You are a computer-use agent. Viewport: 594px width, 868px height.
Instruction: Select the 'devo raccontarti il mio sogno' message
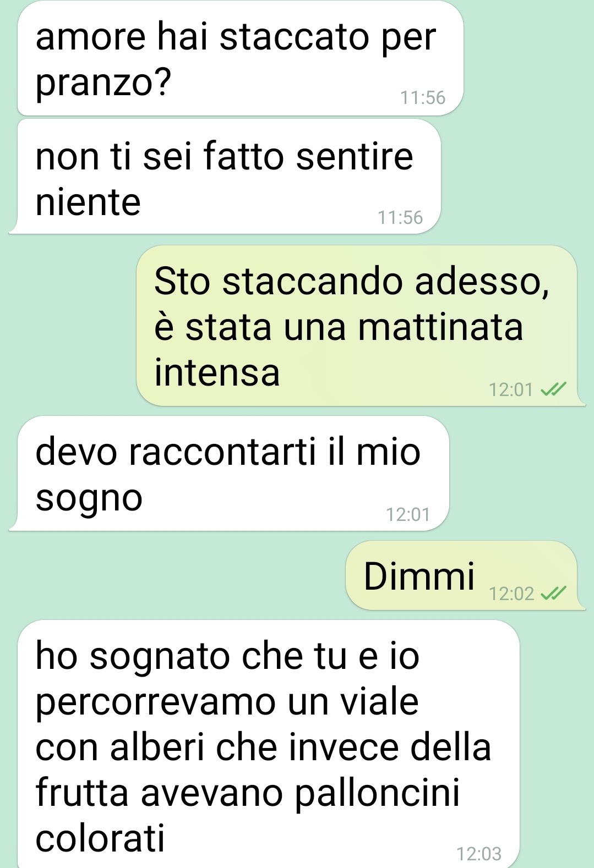click(229, 473)
